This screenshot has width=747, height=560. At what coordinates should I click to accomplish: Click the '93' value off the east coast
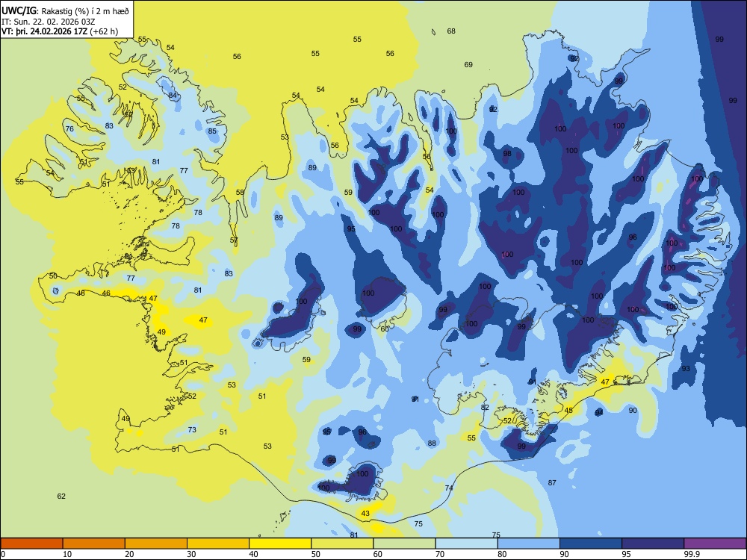coord(686,369)
